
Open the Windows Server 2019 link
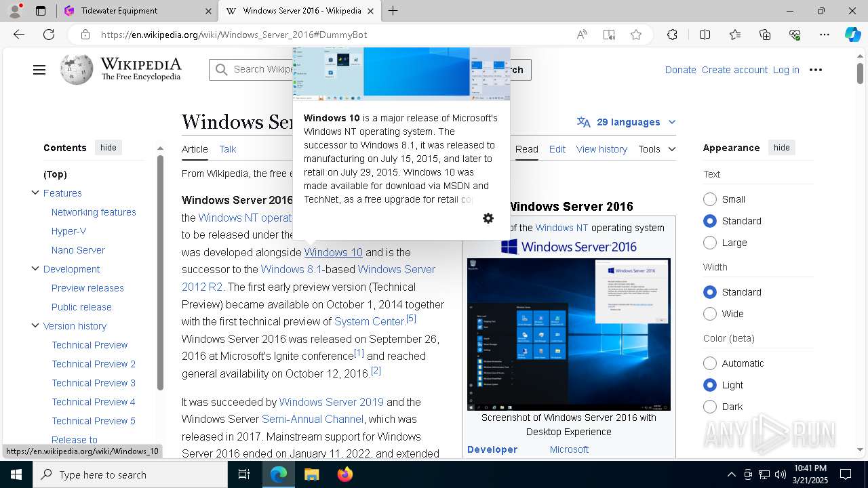tap(332, 402)
